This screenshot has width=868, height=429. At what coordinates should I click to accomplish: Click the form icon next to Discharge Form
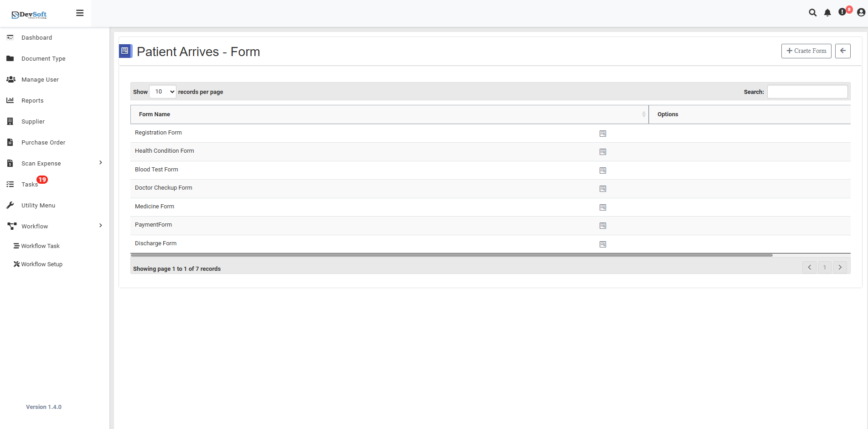[603, 244]
